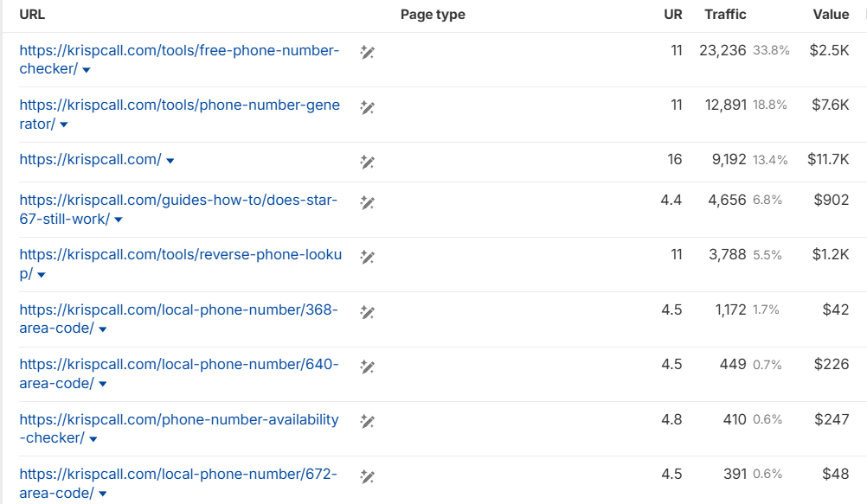Click magic wand icon for 368-area-code row

tap(367, 312)
